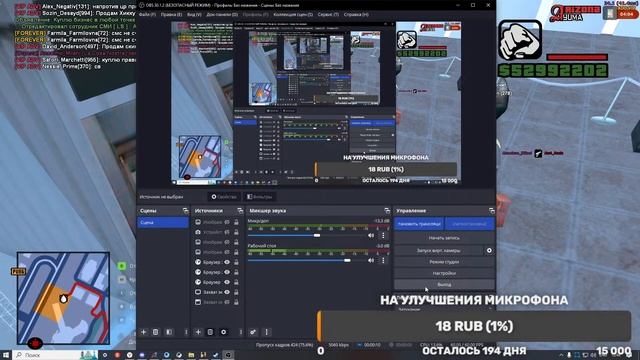Open Источники toolbar three-dot overflow menu

[241, 332]
